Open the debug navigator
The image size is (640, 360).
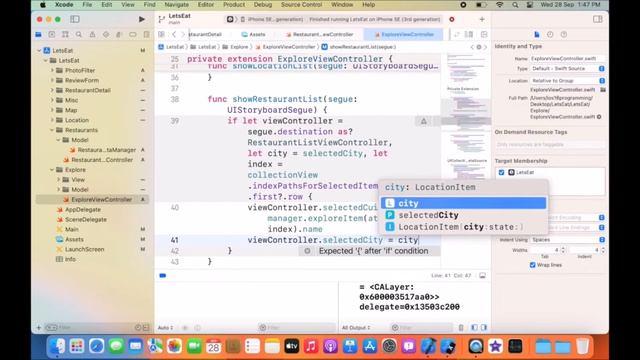[119, 35]
